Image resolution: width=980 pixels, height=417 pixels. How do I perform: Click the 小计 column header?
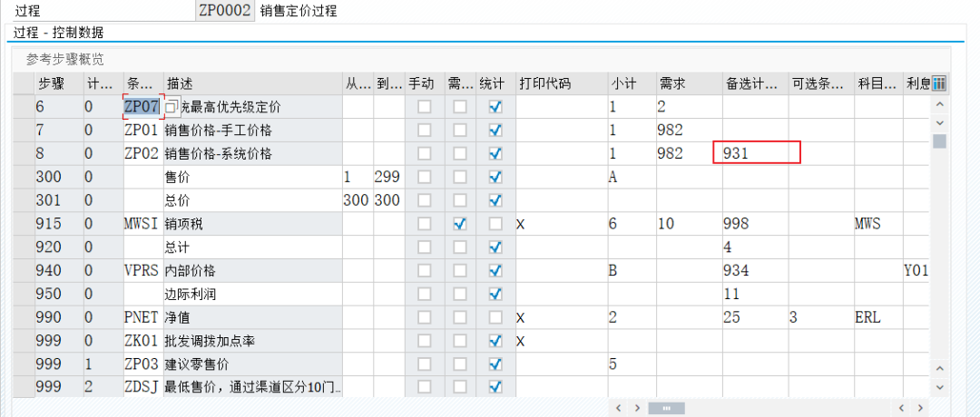(x=631, y=83)
